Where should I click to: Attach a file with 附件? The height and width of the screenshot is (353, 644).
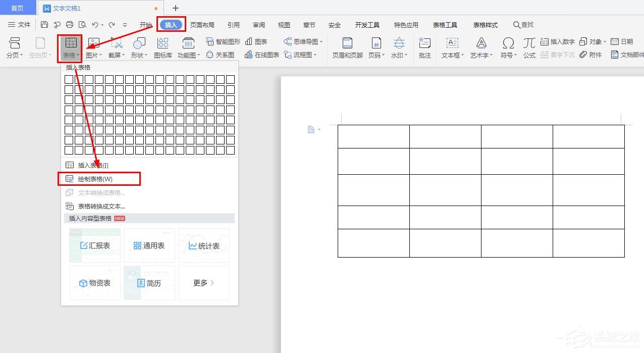(591, 55)
